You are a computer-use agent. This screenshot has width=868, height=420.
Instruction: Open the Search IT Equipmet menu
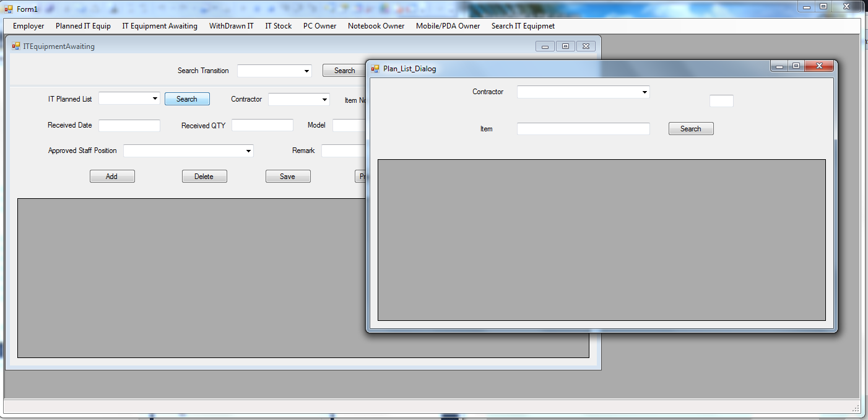pyautogui.click(x=523, y=26)
